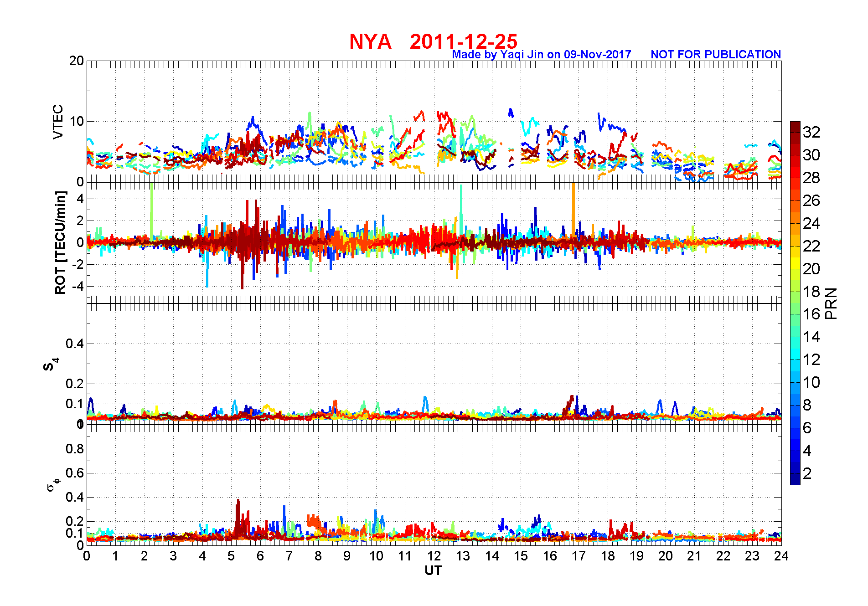Click the 24 tick label on PRN colorbar
The height and width of the screenshot is (606, 868).
click(811, 223)
